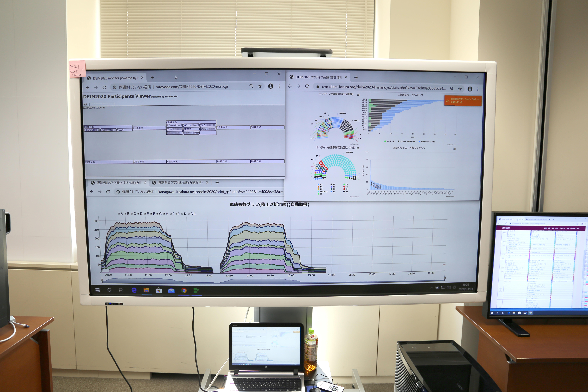Image resolution: width=588 pixels, height=392 pixels.
Task: Open zoom magnifier in Participants Viewer address bar
Action: (x=251, y=86)
